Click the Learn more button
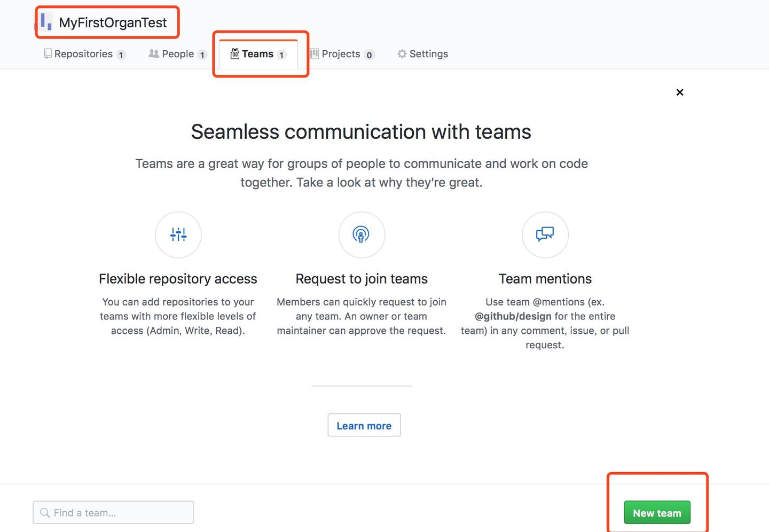The image size is (769, 532). [x=364, y=426]
